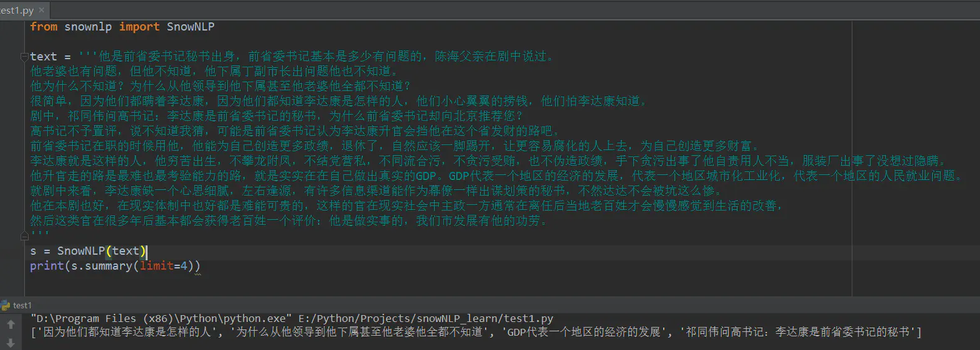Collapse fold marker at closing triple quotes
Screen dimensions: 980x350
[25, 235]
